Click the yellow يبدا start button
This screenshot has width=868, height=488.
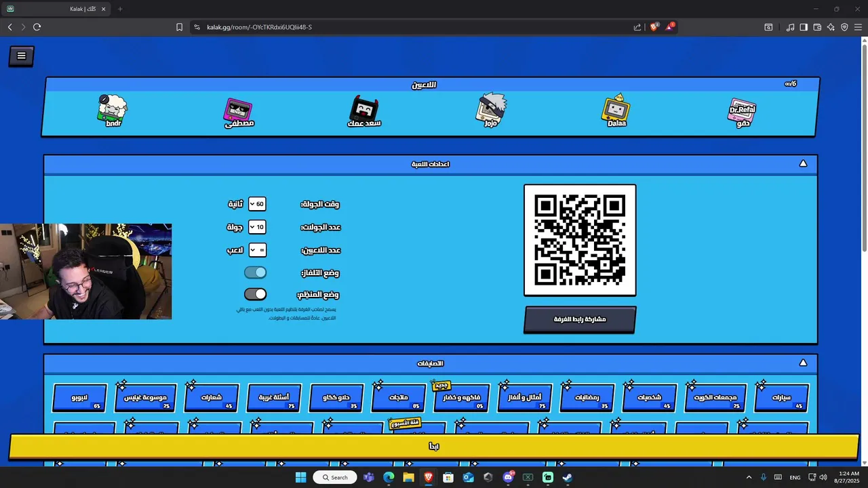[434, 446]
